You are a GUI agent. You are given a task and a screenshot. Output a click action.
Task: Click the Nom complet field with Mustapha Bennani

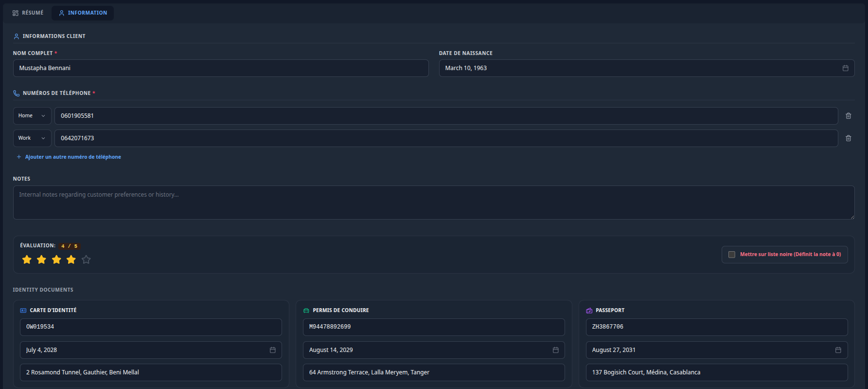[x=221, y=68]
